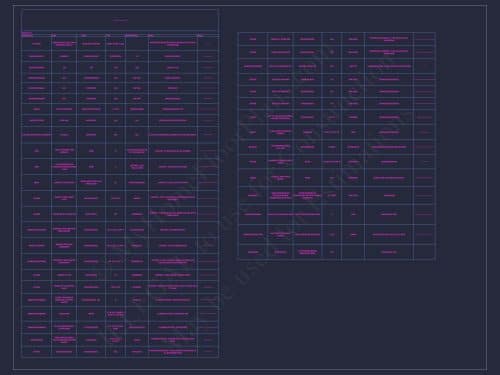Select the last column cell in right table's first row
Screen dimensions: 500x375
[424, 39]
